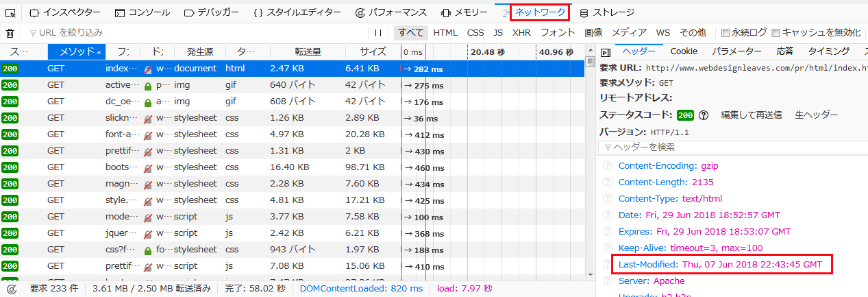Check キャッシュを無効化 option
Image resolution: width=868 pixels, height=297 pixels.
(x=776, y=33)
